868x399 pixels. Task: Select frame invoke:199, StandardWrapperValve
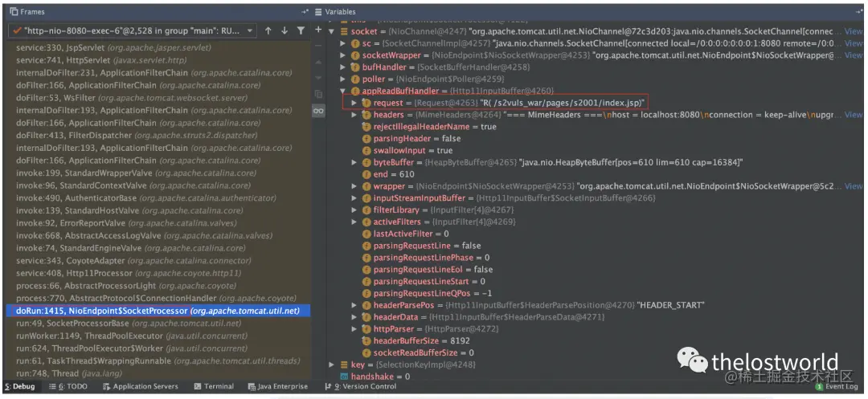[158, 173]
